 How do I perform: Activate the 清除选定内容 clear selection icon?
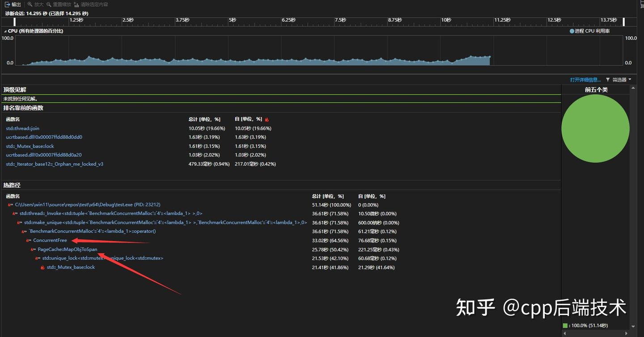[76, 4]
